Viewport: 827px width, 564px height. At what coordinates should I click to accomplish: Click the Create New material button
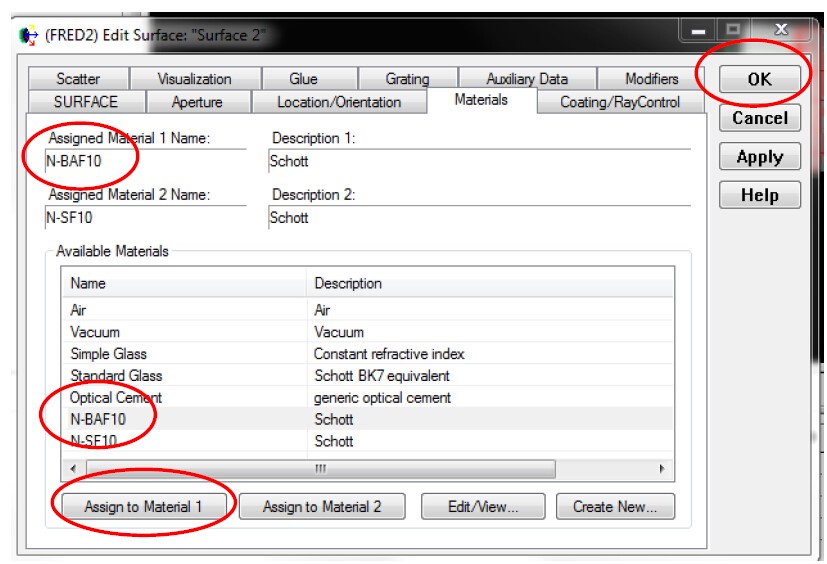coord(615,506)
